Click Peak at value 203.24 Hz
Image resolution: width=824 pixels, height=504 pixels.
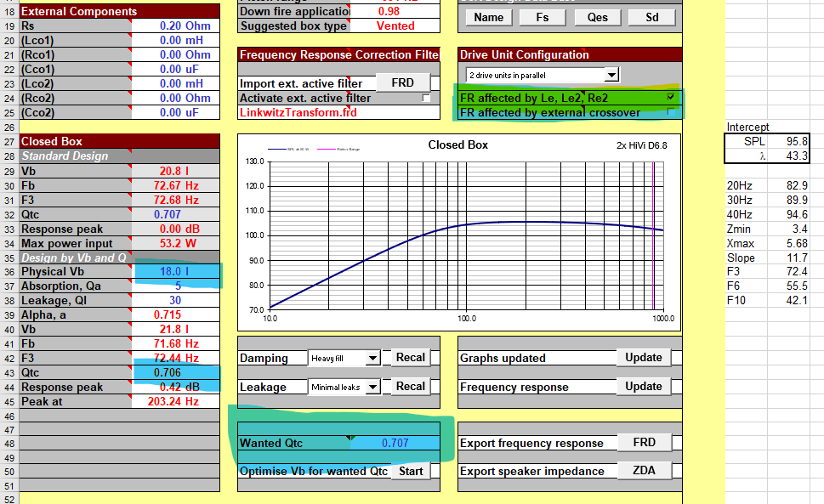tap(175, 402)
